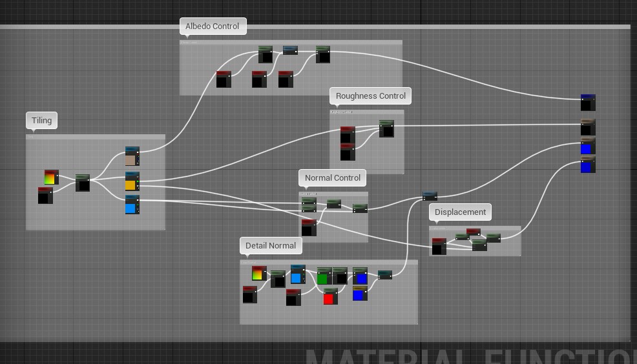Select the Albedo Control comment bubble
The height and width of the screenshot is (364, 637).
pyautogui.click(x=213, y=26)
